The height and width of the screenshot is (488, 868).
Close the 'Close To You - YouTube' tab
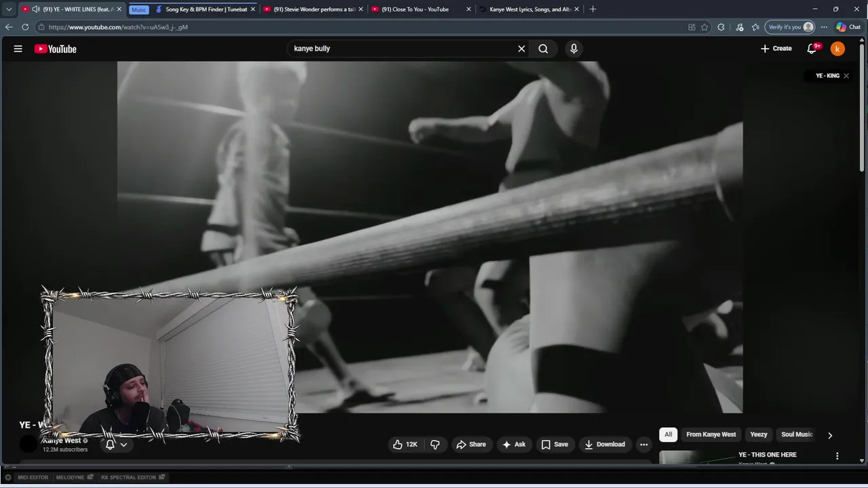468,9
